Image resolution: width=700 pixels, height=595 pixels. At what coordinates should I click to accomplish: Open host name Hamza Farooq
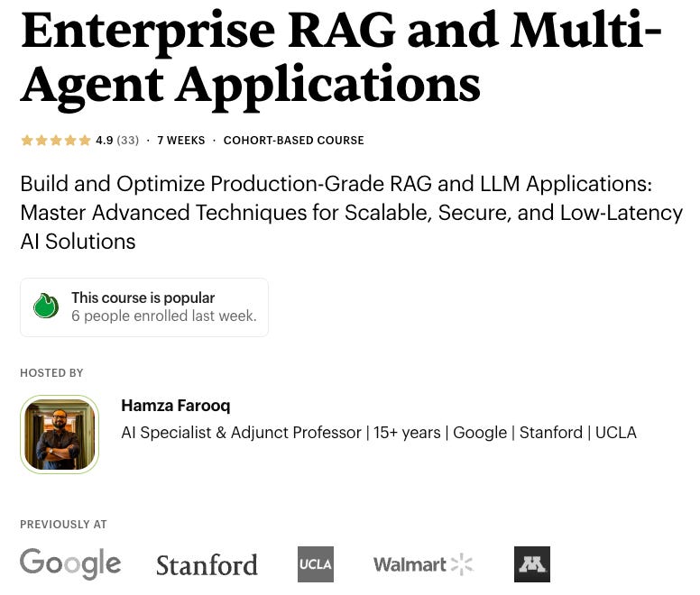(x=175, y=406)
